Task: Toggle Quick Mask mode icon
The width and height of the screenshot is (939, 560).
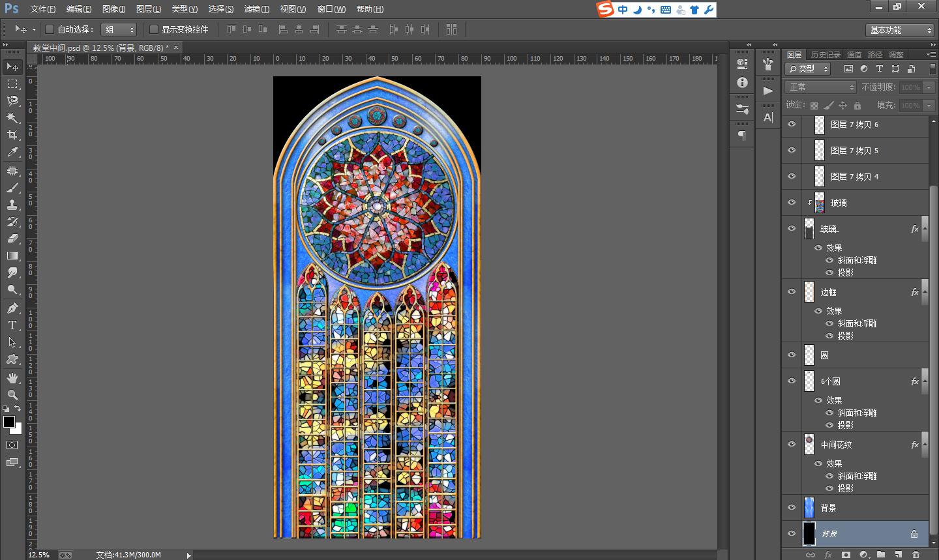Action: pos(12,445)
